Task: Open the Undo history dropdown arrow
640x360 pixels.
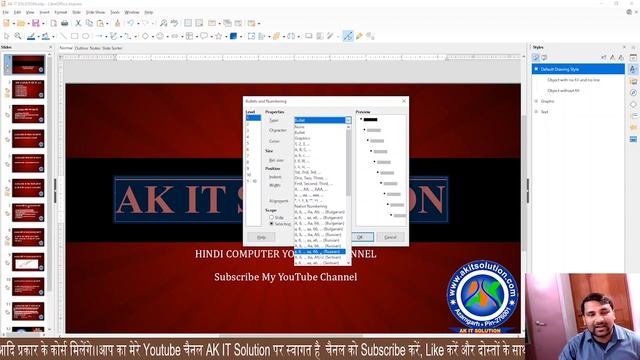Action: coord(138,23)
